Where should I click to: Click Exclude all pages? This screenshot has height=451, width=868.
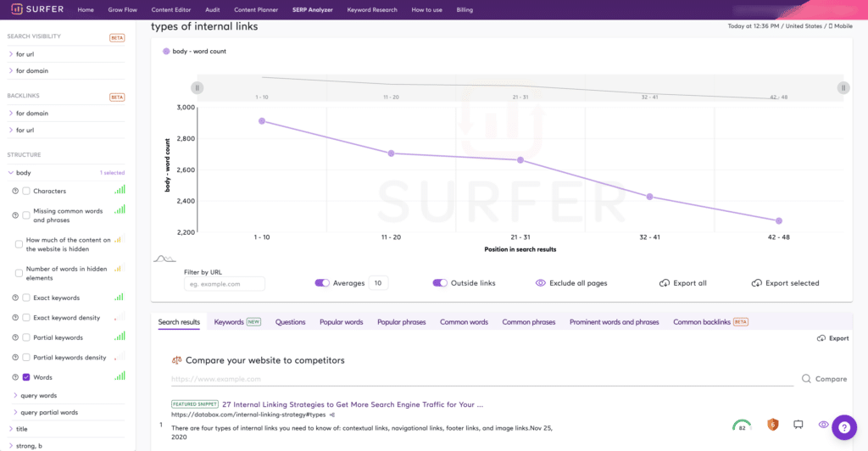pos(571,283)
